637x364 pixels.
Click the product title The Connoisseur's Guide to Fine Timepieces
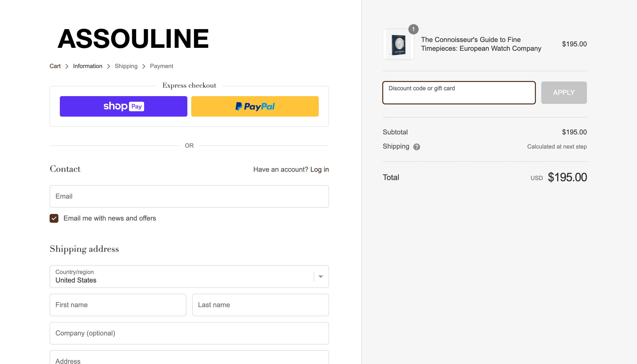pos(481,44)
